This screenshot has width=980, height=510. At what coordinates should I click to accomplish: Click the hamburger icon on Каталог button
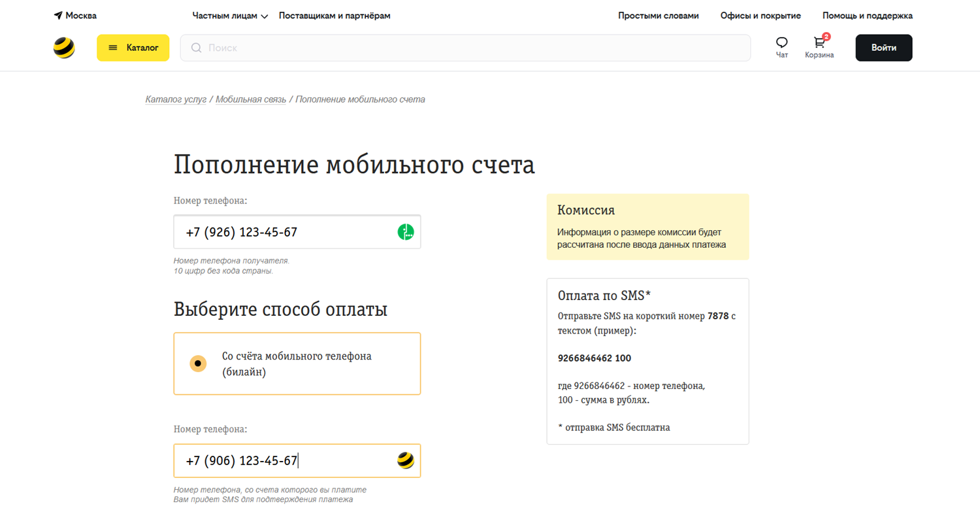coord(113,48)
